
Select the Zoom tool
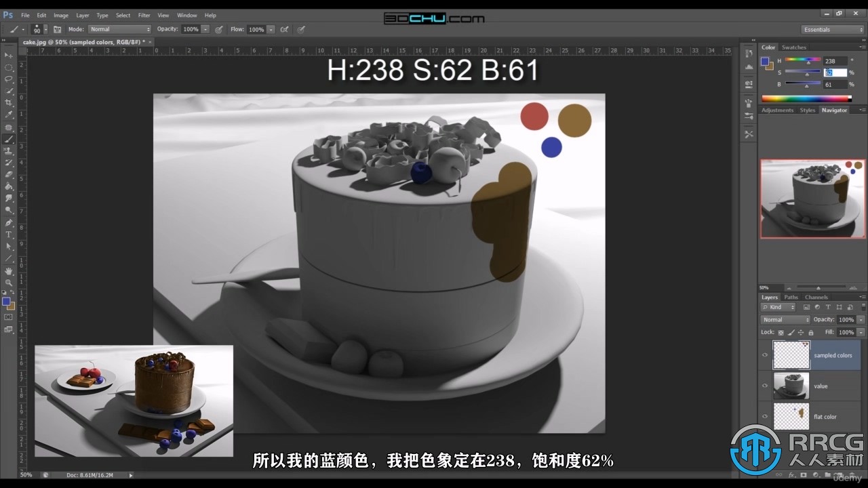pos(9,282)
